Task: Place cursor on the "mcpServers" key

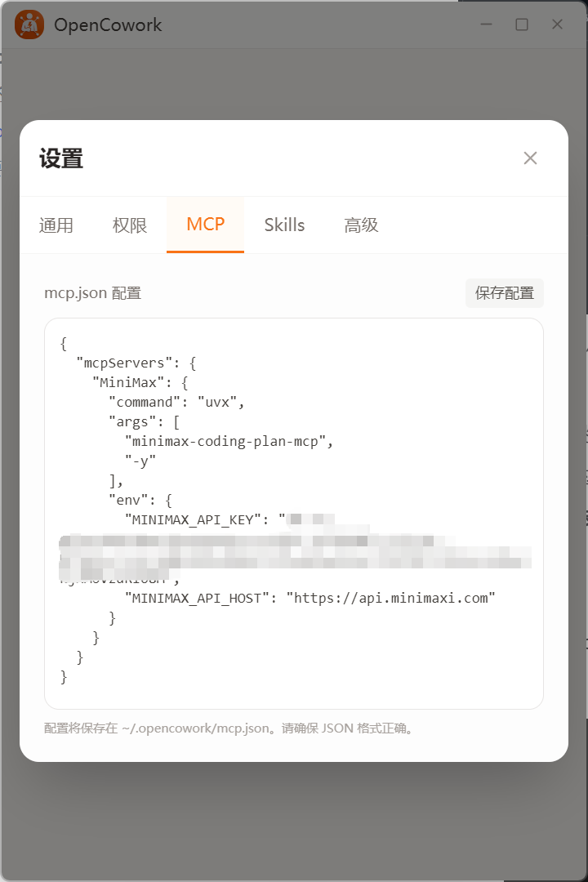Action: pos(124,363)
